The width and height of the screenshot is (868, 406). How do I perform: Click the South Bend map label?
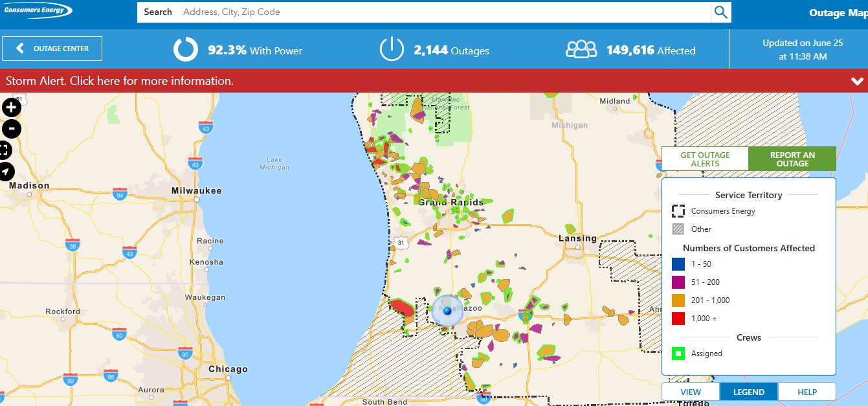point(385,401)
